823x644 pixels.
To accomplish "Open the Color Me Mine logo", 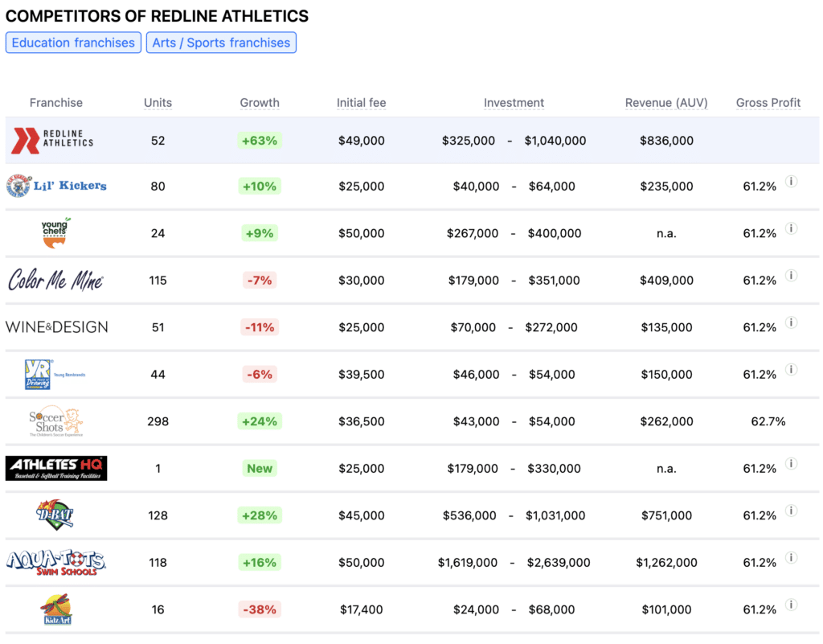I will pos(55,280).
